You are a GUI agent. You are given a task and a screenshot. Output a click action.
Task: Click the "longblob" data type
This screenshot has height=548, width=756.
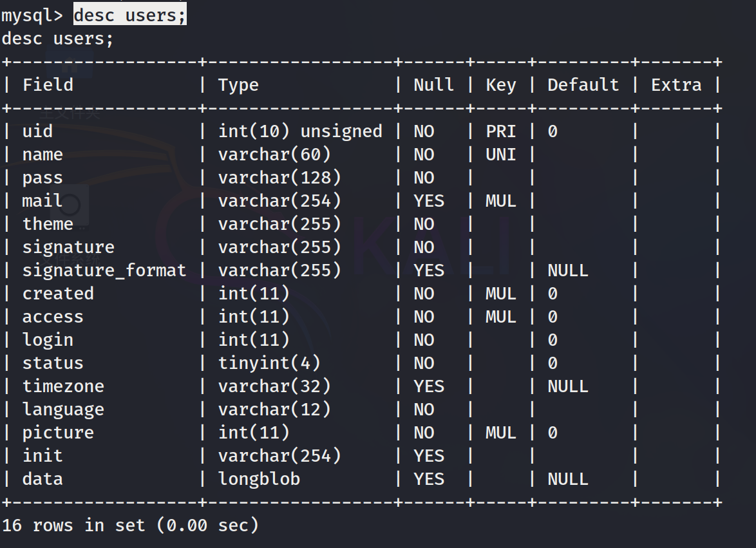[259, 479]
